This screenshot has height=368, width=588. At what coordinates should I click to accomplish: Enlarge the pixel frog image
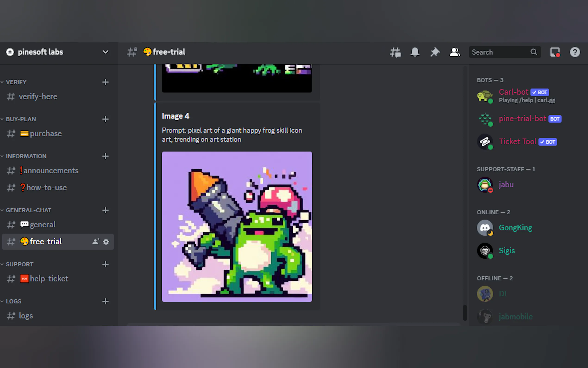237,227
